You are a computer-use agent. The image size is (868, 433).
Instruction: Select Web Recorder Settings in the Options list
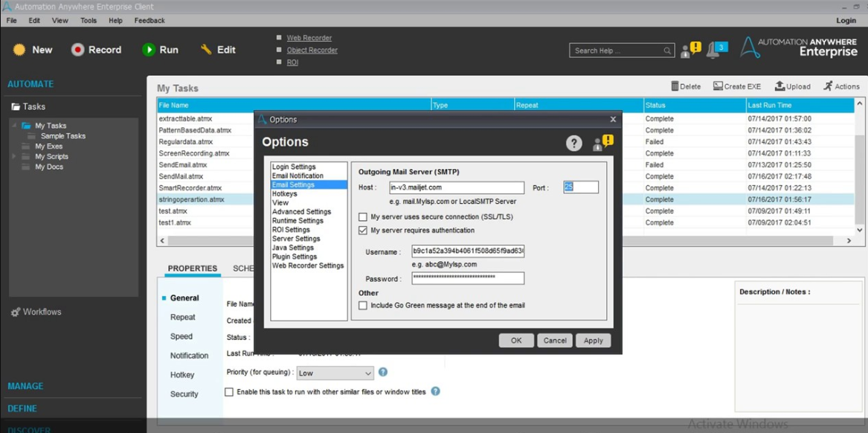tap(308, 266)
